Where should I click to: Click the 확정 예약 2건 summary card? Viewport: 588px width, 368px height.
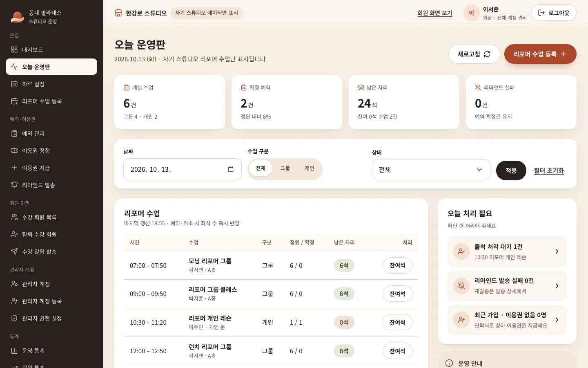coord(287,102)
